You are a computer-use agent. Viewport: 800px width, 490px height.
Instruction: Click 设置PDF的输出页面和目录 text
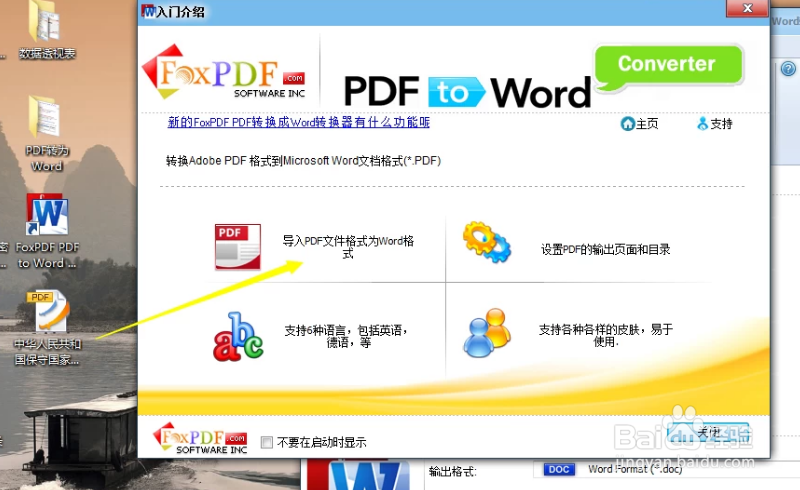pos(606,250)
